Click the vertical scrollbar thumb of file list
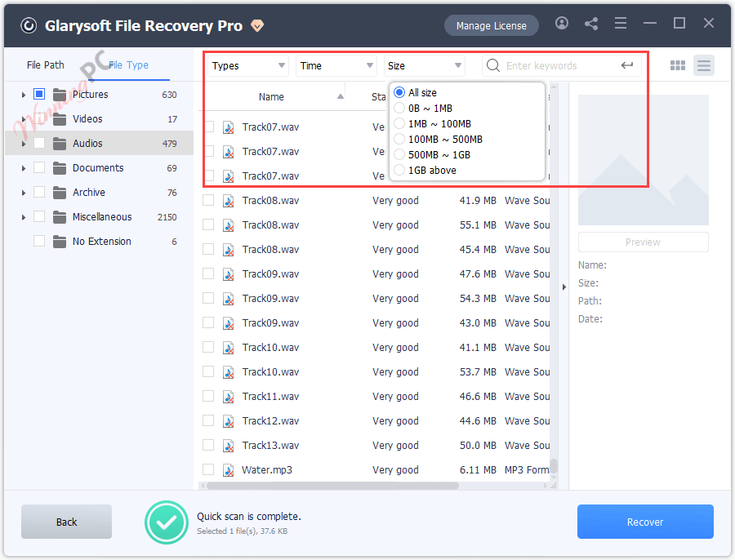 554,466
